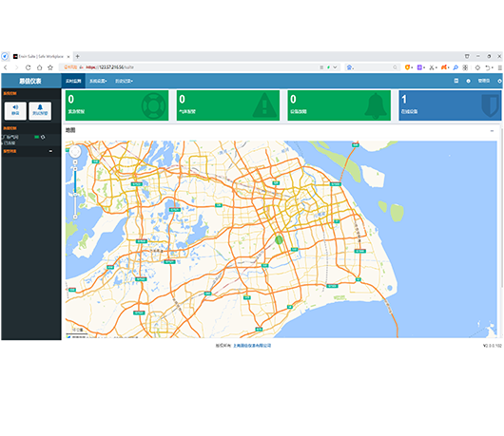Select the first active navbar tab
Image resolution: width=504 pixels, height=436 pixels.
click(73, 82)
